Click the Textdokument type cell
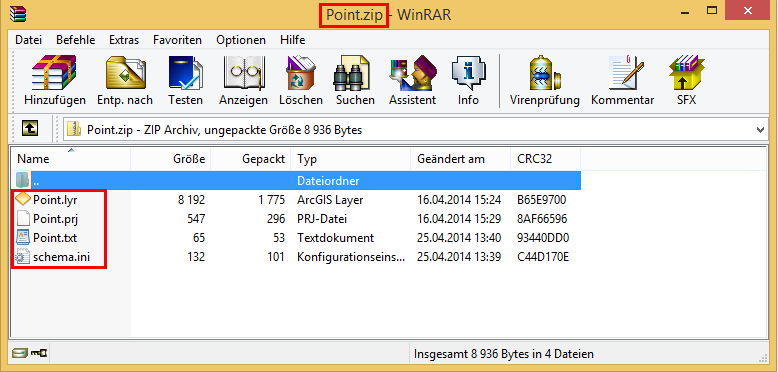This screenshot has height=372, width=778. coord(335,238)
